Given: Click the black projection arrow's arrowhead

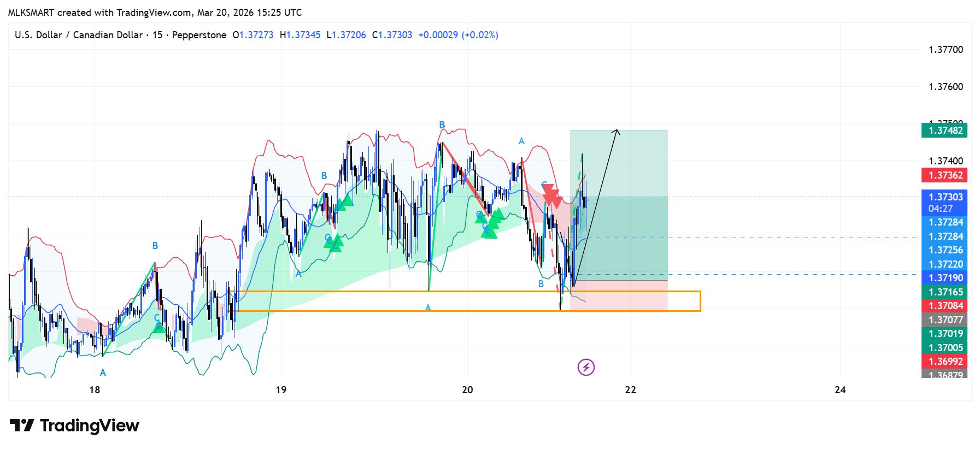Looking at the screenshot, I should click(617, 132).
